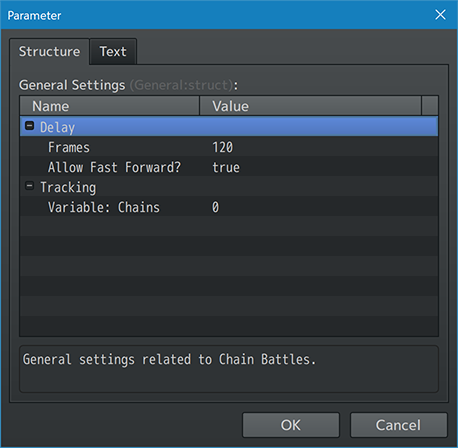This screenshot has height=448, width=458.
Task: Close the Parameter dialog
Action: pos(440,15)
